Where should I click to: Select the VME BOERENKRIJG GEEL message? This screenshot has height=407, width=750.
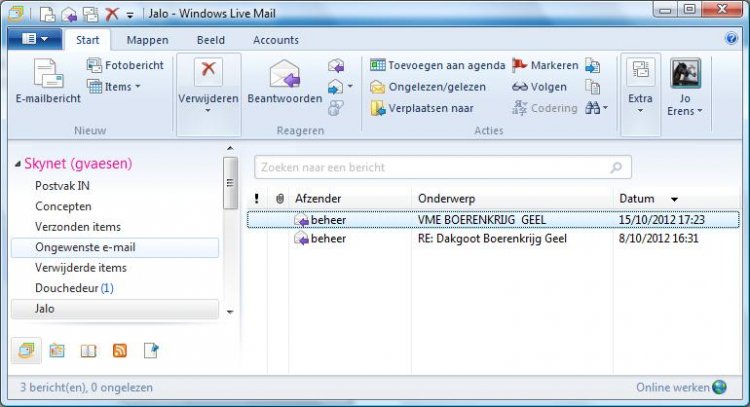tap(493, 220)
